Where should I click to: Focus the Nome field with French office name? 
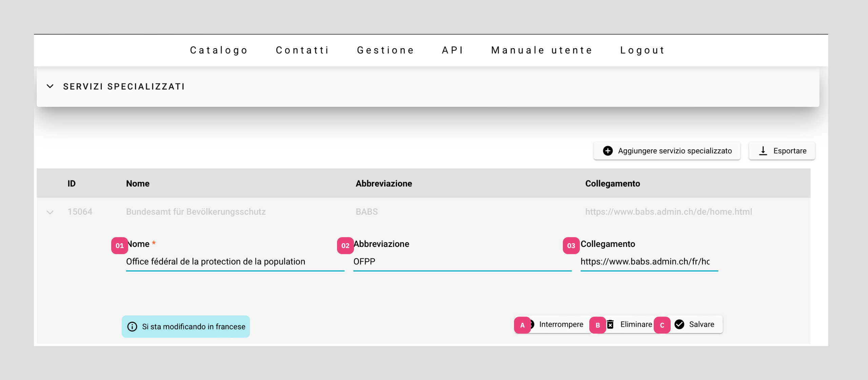pyautogui.click(x=235, y=262)
